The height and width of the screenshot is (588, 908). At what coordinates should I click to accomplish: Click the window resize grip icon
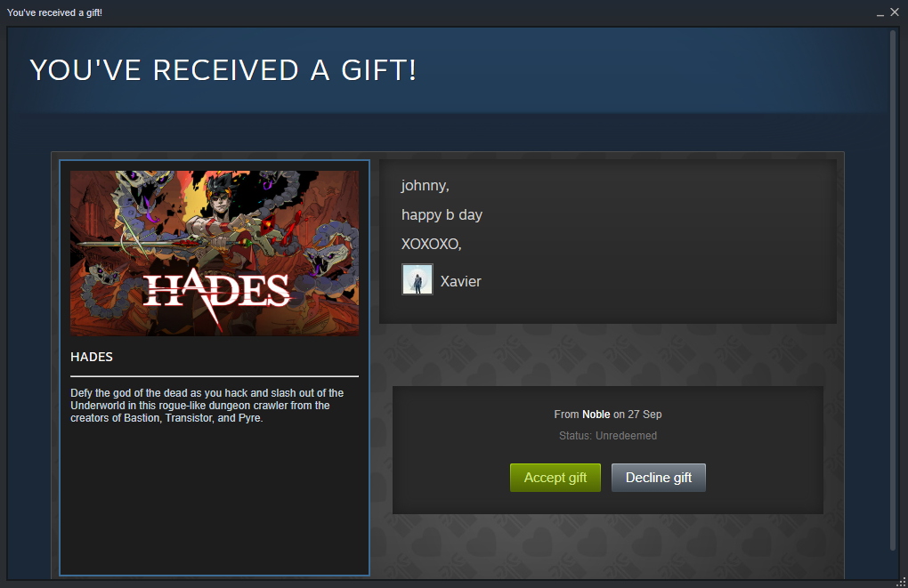pyautogui.click(x=901, y=582)
